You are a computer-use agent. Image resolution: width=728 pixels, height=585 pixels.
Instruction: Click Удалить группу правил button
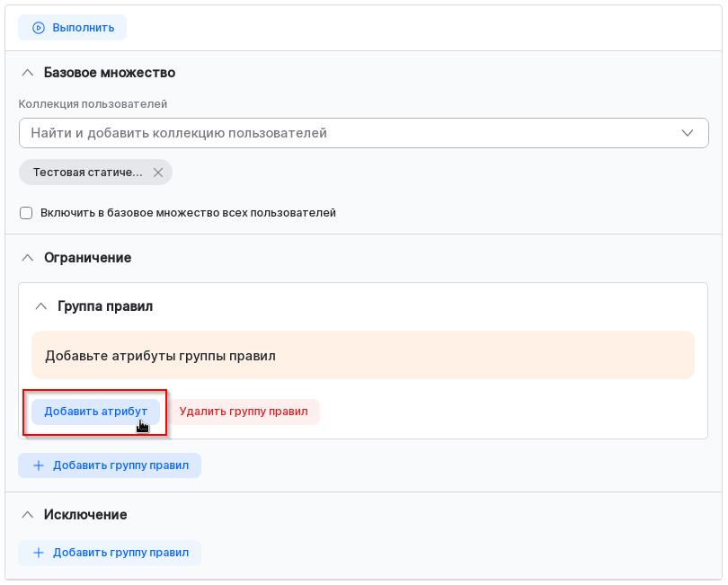[244, 412]
